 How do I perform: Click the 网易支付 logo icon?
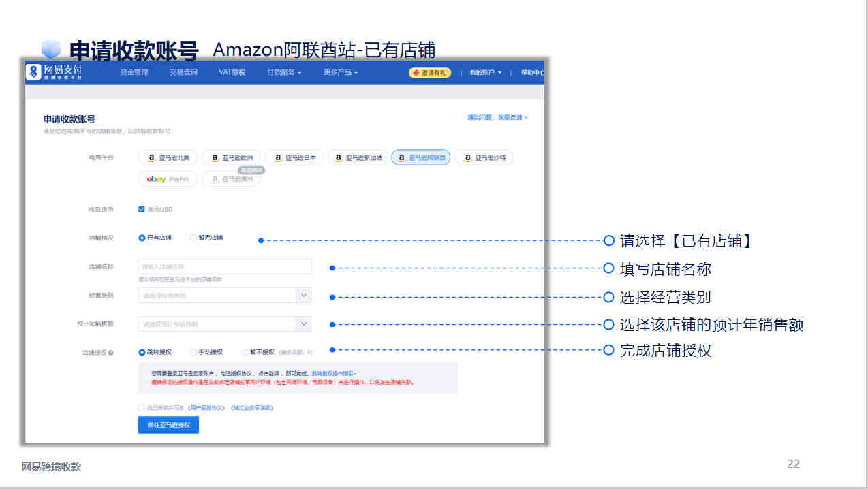[x=34, y=72]
